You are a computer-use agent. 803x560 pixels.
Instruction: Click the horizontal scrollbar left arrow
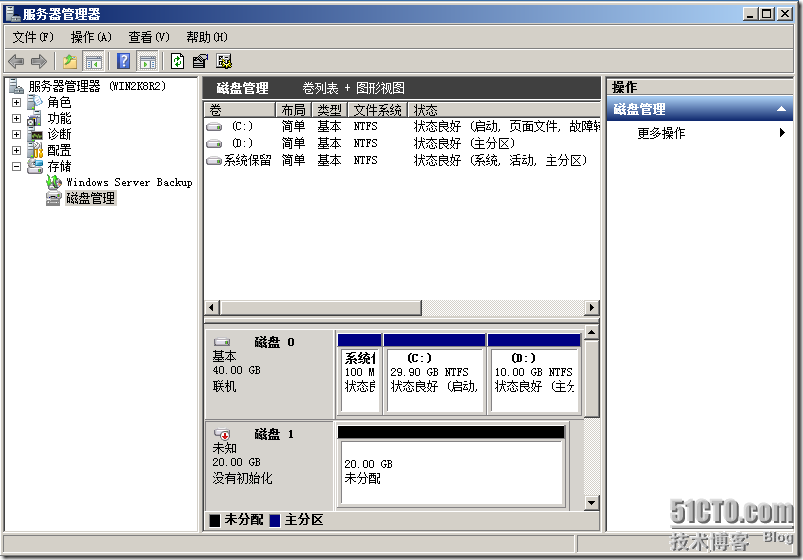(x=211, y=307)
